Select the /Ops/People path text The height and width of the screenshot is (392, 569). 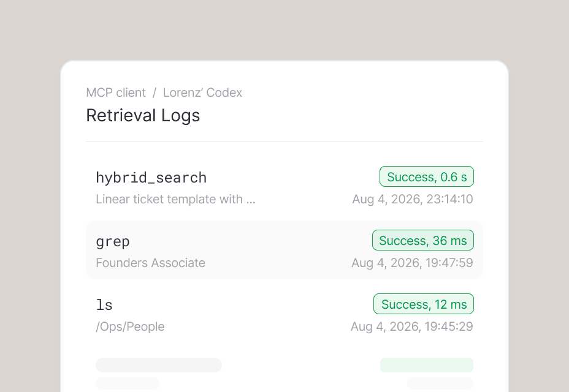130,326
